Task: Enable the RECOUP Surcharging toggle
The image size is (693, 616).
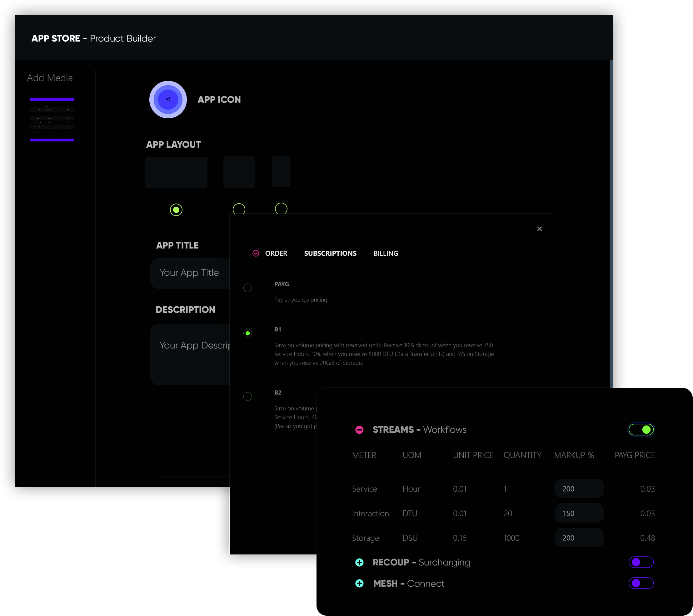Action: pyautogui.click(x=641, y=563)
